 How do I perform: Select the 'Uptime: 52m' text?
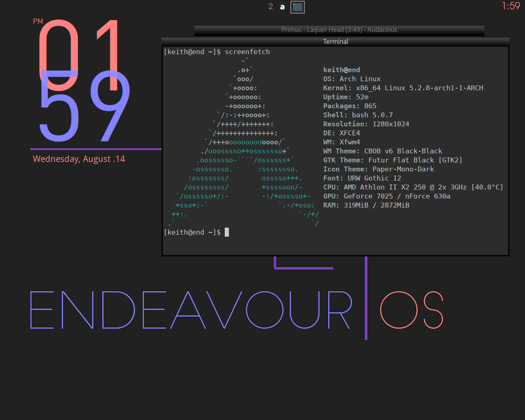[x=346, y=97]
